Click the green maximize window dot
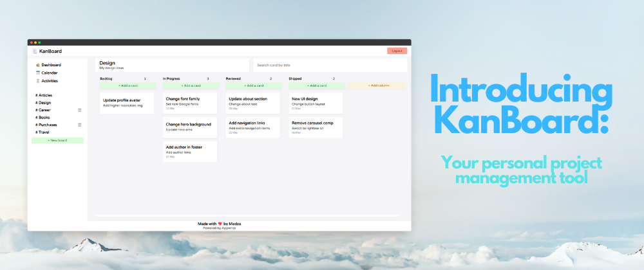This screenshot has height=270, width=644. (x=39, y=42)
